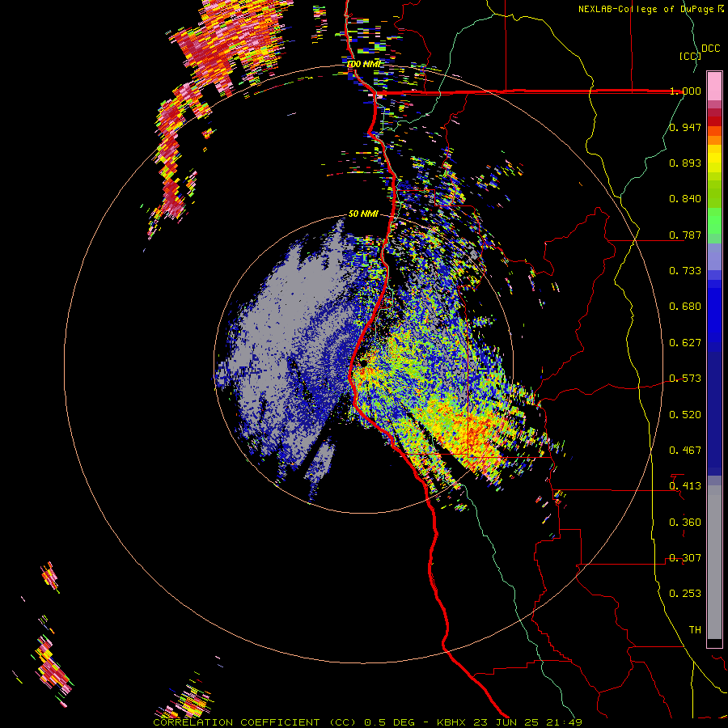Select the 0.360 scale value

point(685,523)
